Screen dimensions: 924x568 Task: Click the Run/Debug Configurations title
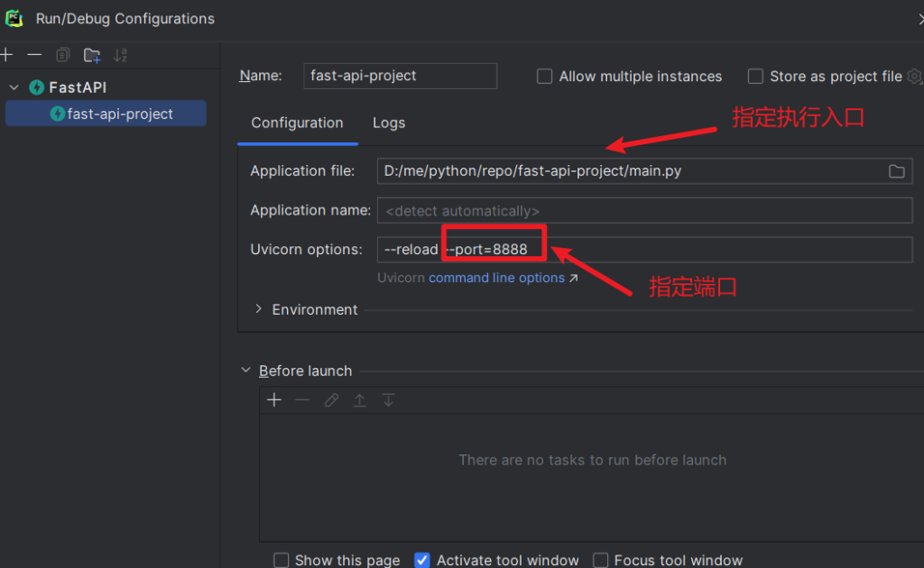point(125,18)
